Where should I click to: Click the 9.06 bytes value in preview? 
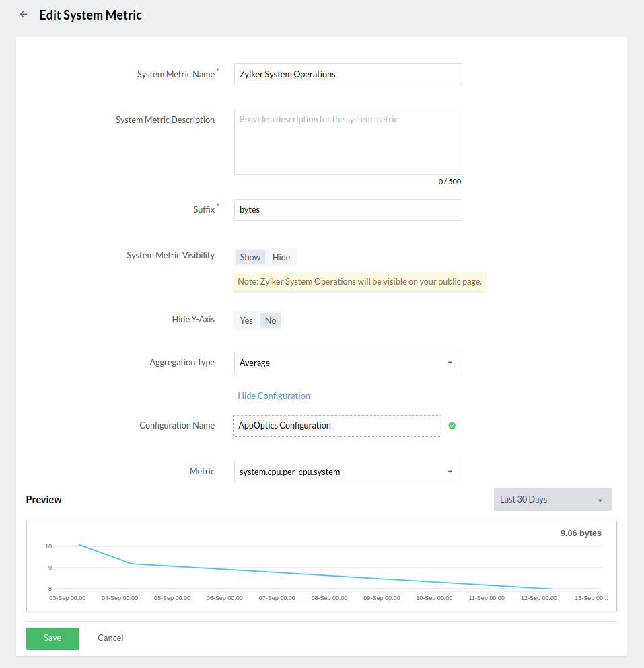click(581, 533)
